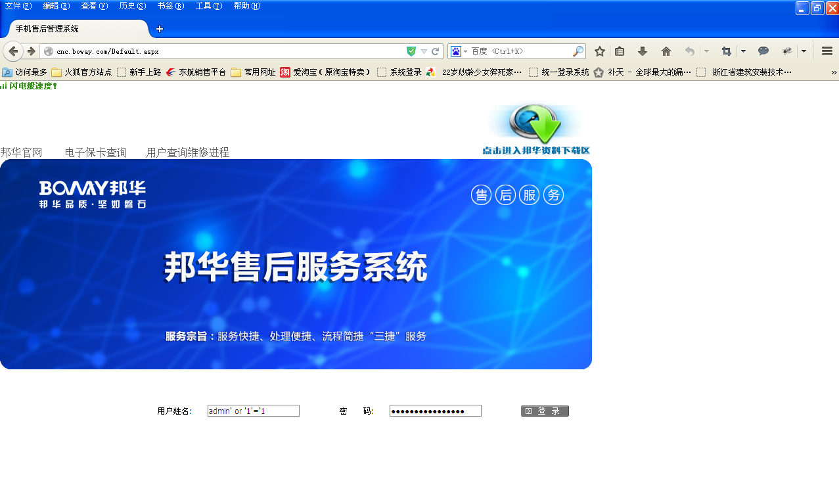Open the chat speech bubble icon
Image resolution: width=839 pixels, height=504 pixels.
[x=763, y=51]
